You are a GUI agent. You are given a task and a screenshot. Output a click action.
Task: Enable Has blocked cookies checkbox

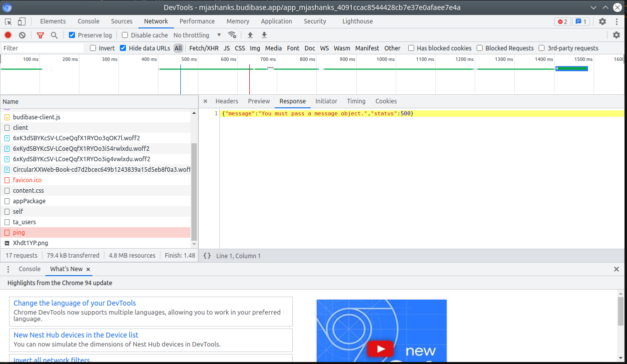point(411,48)
